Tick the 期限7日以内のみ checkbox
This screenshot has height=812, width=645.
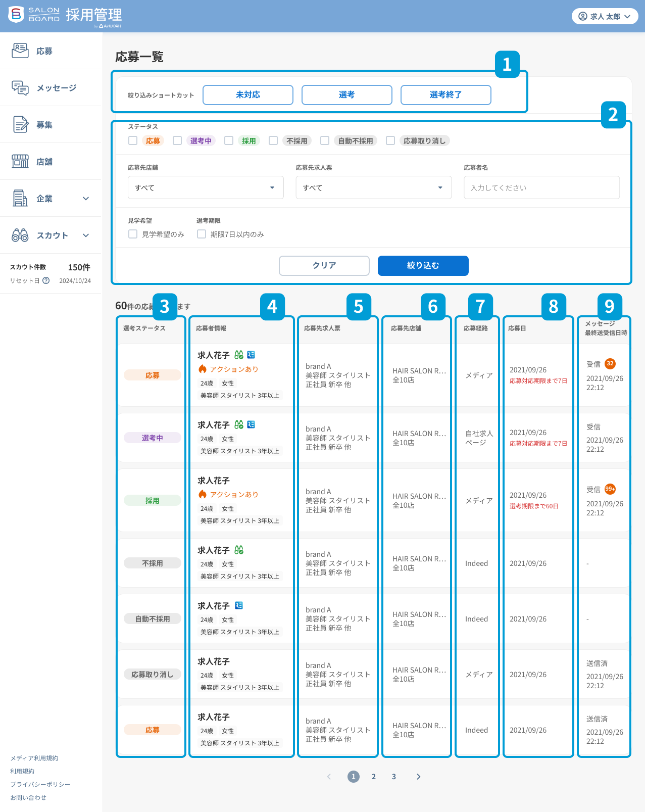pyautogui.click(x=202, y=234)
